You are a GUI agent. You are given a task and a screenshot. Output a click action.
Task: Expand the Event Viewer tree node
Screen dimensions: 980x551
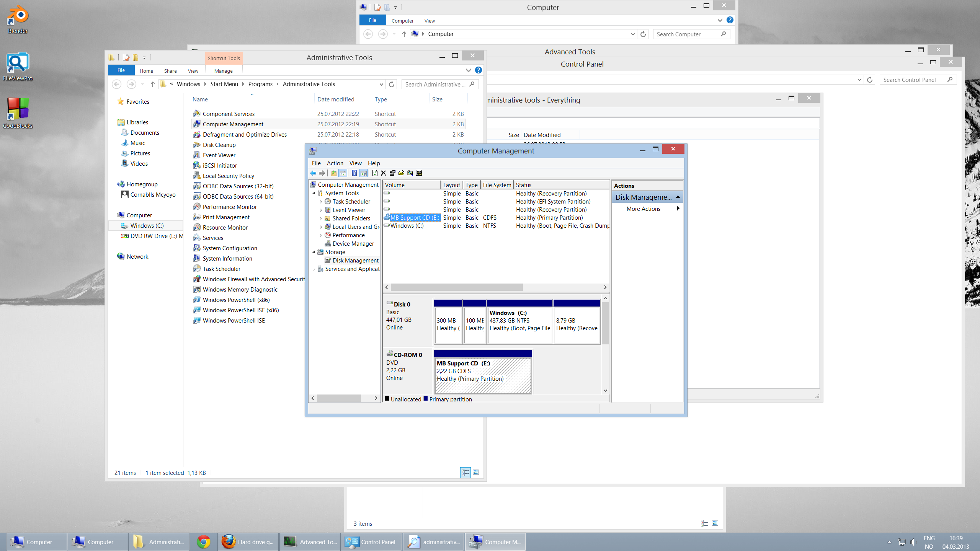pos(321,210)
